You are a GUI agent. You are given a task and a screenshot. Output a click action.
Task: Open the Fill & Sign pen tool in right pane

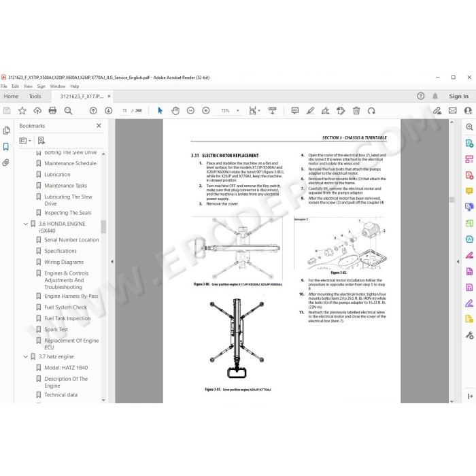pyautogui.click(x=469, y=303)
